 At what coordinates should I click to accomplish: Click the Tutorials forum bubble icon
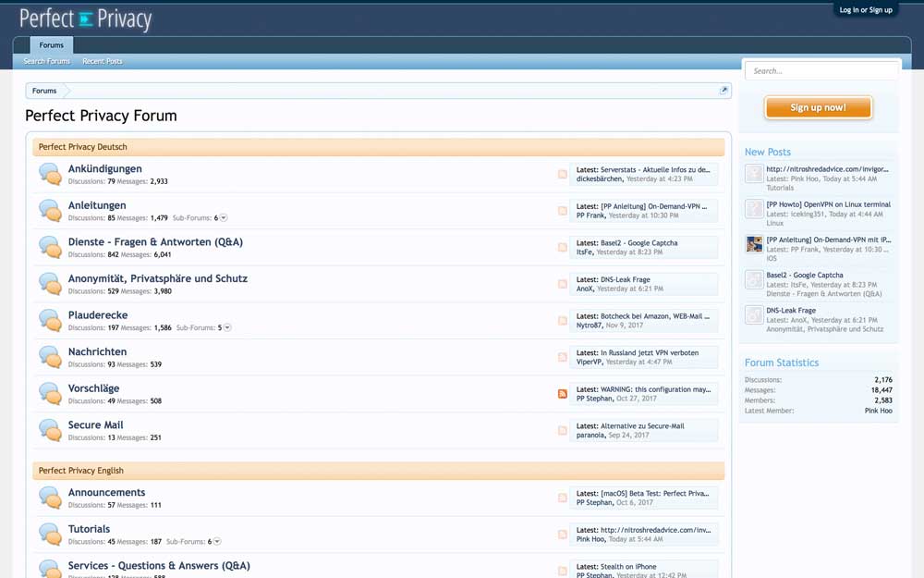pos(50,534)
